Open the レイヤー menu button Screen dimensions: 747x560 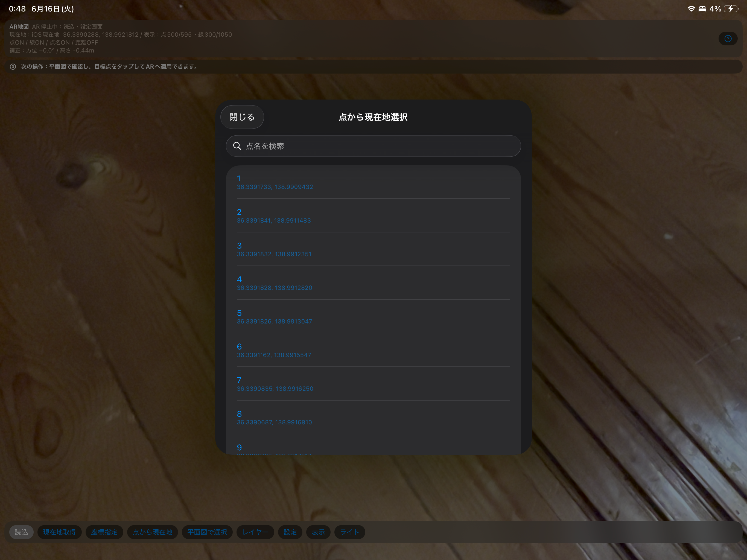255,532
